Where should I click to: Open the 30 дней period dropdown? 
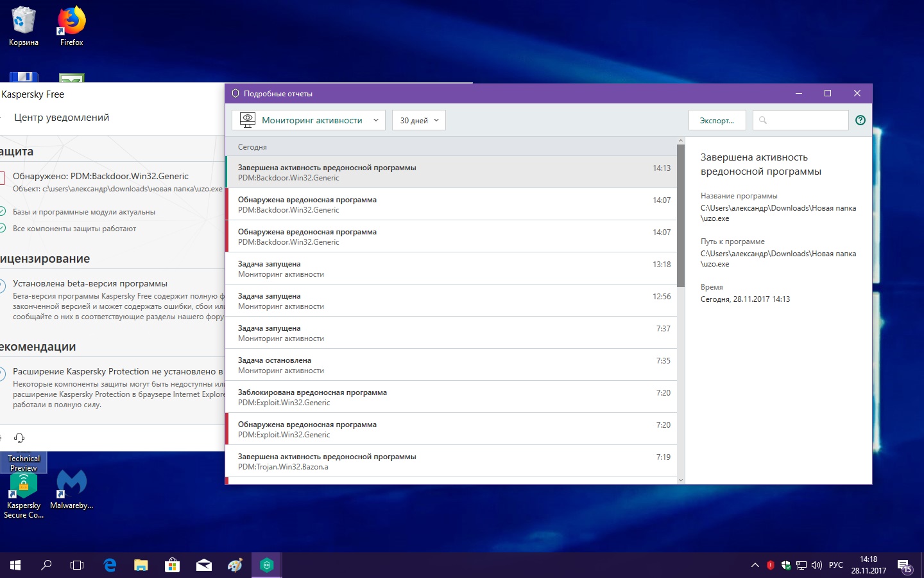419,120
